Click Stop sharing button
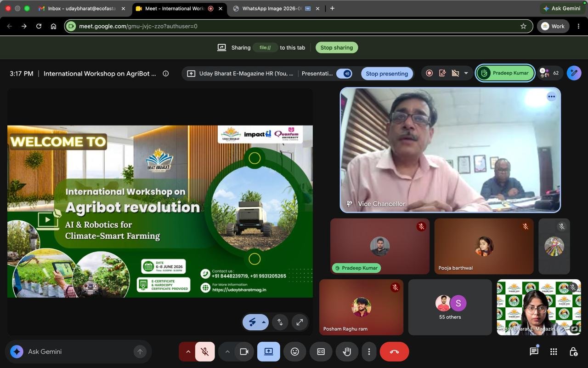The image size is (588, 368). point(337,47)
